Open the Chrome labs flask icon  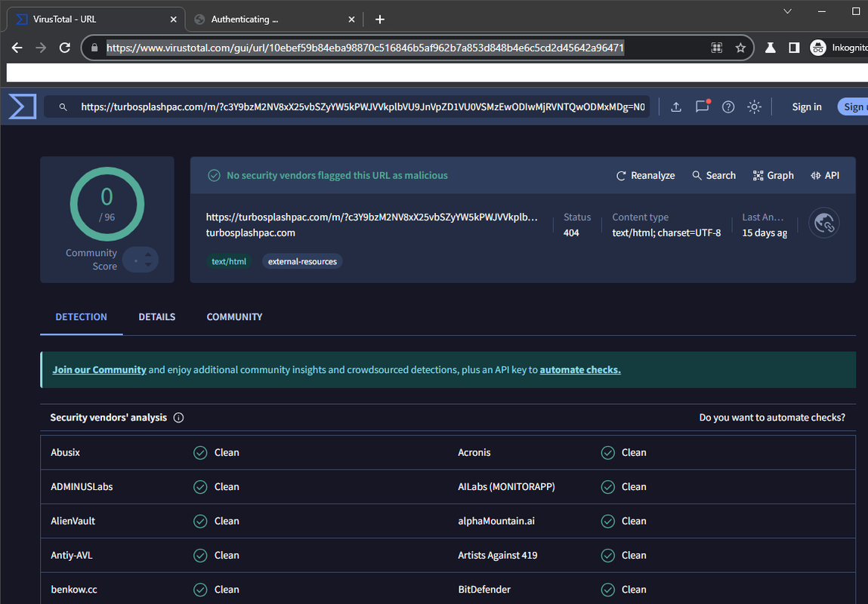(770, 48)
